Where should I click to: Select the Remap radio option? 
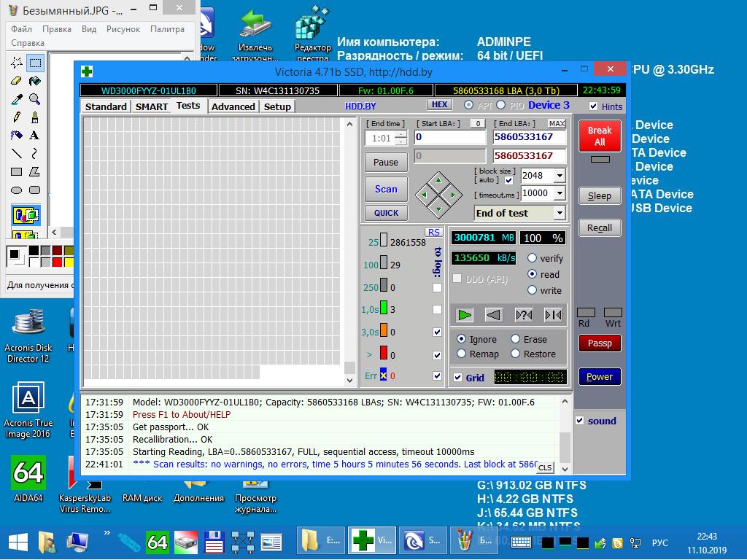(x=461, y=354)
